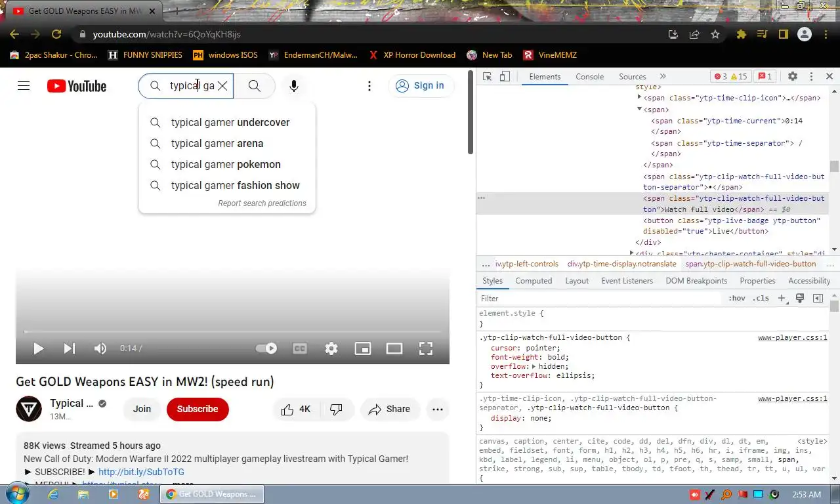This screenshot has height=504, width=840.
Task: Open the Chrome side panel
Action: coord(783,34)
